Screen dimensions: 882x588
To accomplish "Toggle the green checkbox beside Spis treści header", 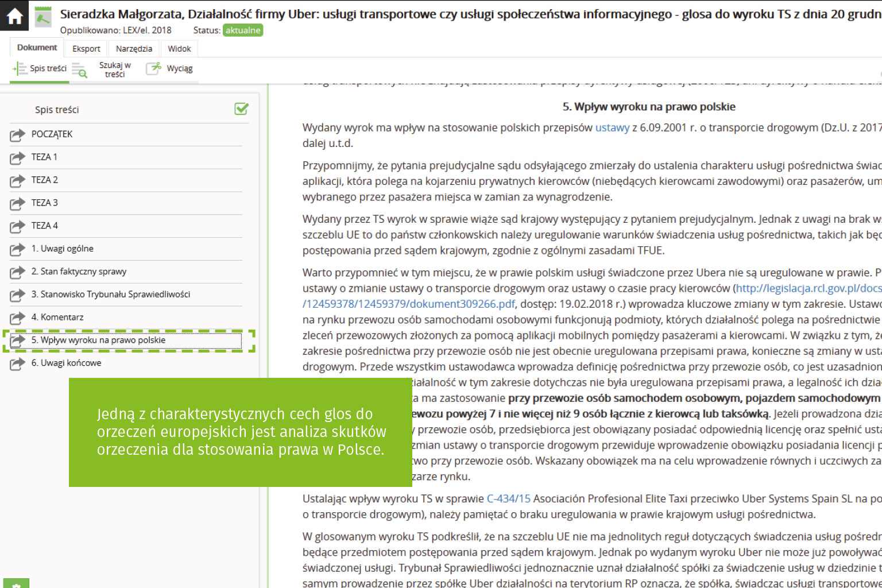I will (x=241, y=109).
